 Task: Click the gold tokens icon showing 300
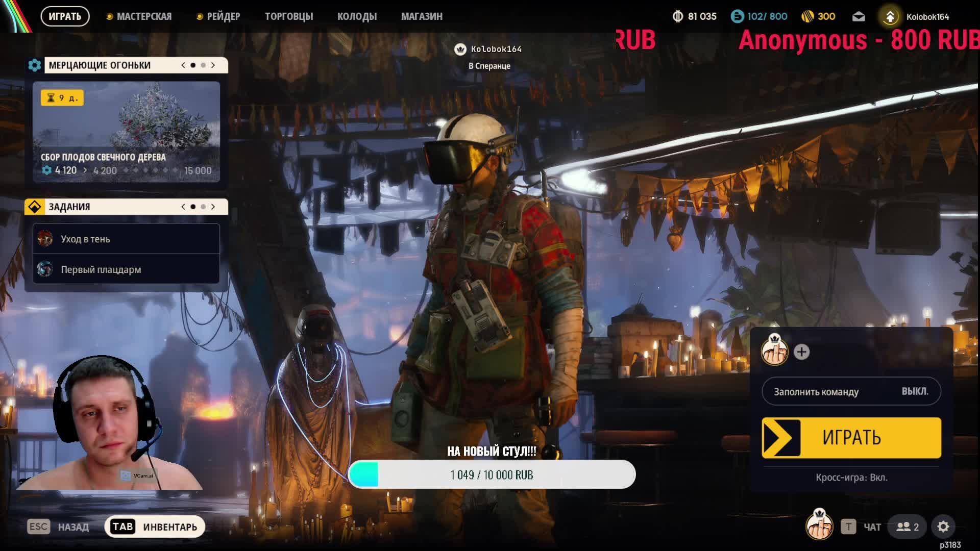point(807,17)
